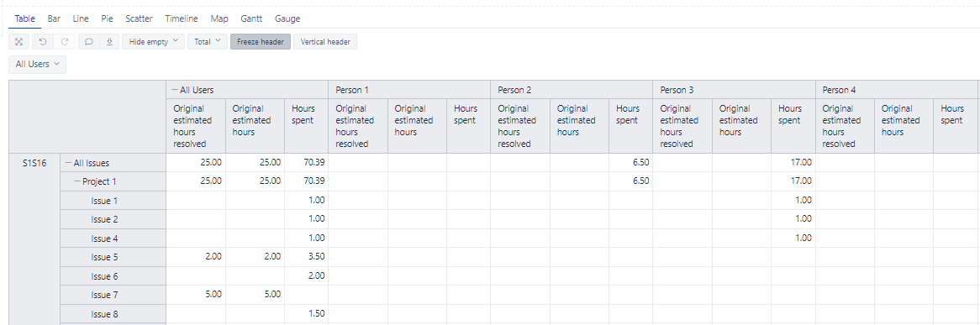This screenshot has width=980, height=325.
Task: Switch to the Scatter chart tab
Action: pos(139,18)
